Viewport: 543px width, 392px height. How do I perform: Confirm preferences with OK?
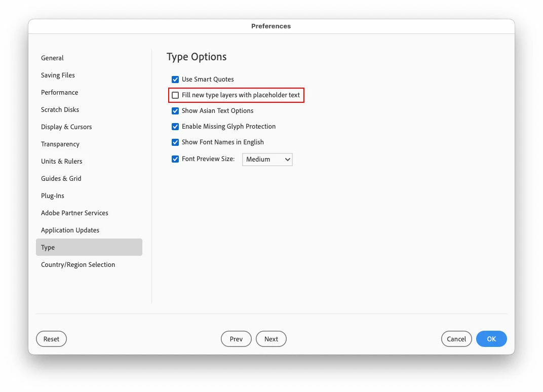point(491,339)
